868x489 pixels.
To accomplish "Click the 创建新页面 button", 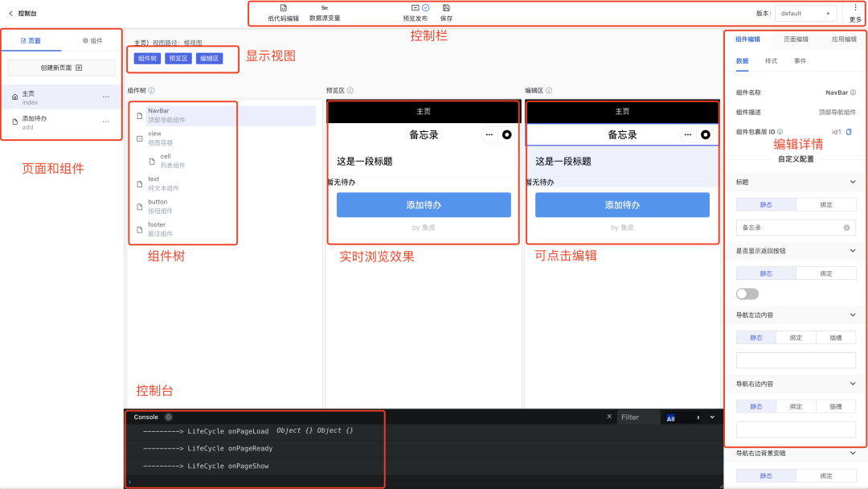I will coord(62,68).
